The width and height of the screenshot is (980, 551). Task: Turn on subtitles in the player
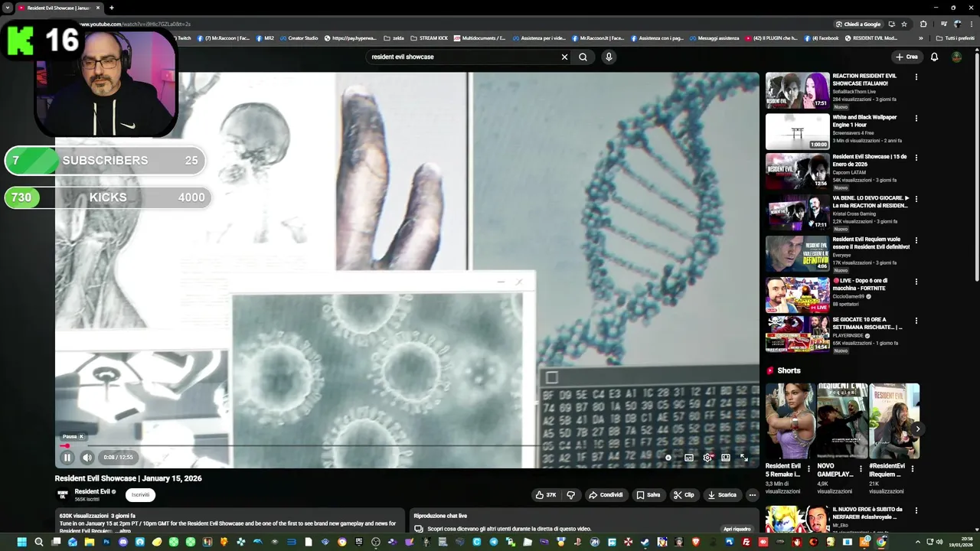point(689,458)
